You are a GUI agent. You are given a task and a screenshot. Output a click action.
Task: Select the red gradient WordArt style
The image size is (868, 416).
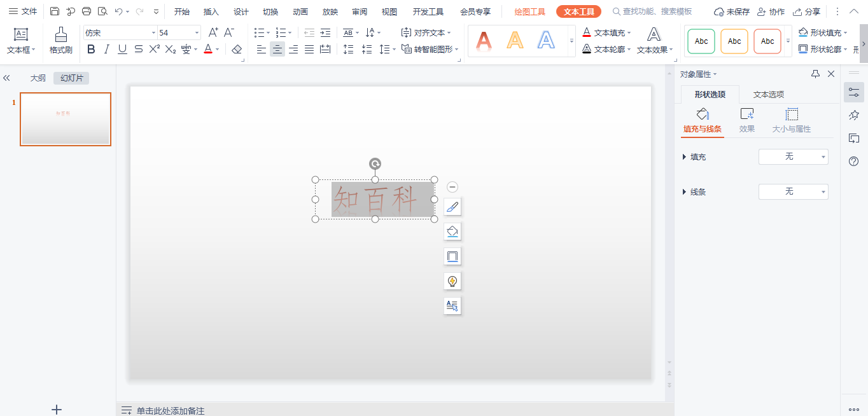484,41
